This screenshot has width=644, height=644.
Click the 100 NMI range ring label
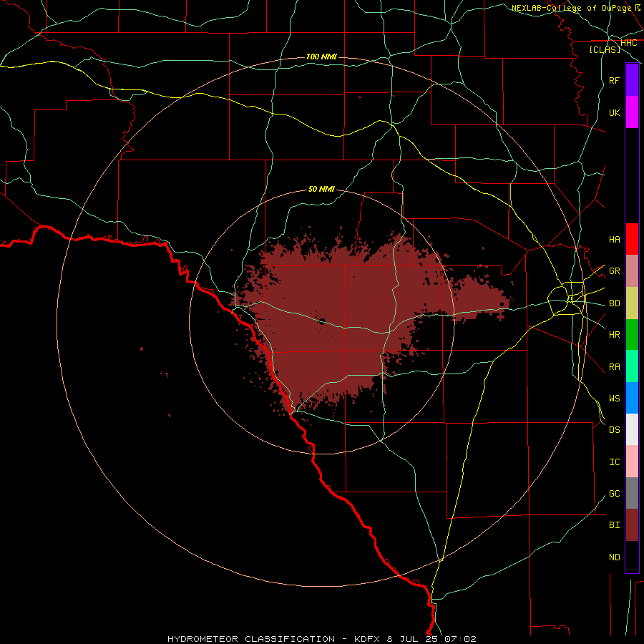(321, 57)
